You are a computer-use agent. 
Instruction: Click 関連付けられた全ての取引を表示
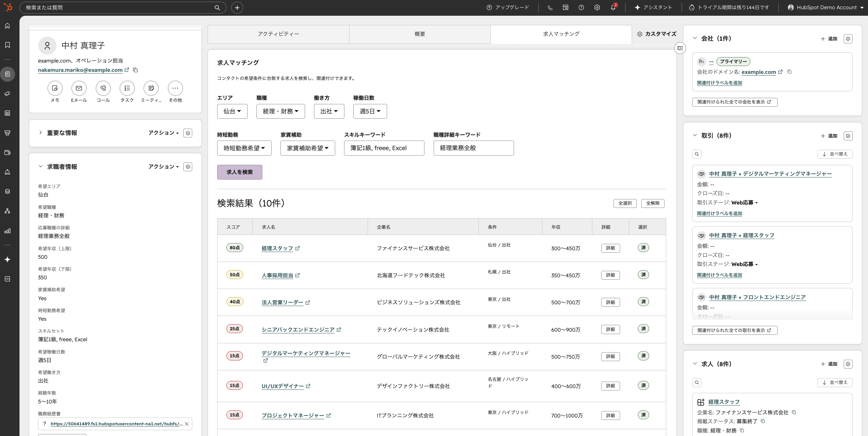coord(735,330)
